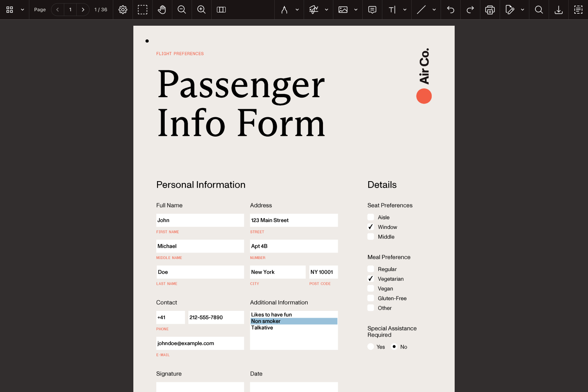Open the Text tool dropdown
Viewport: 588px width, 392px height.
(404, 10)
